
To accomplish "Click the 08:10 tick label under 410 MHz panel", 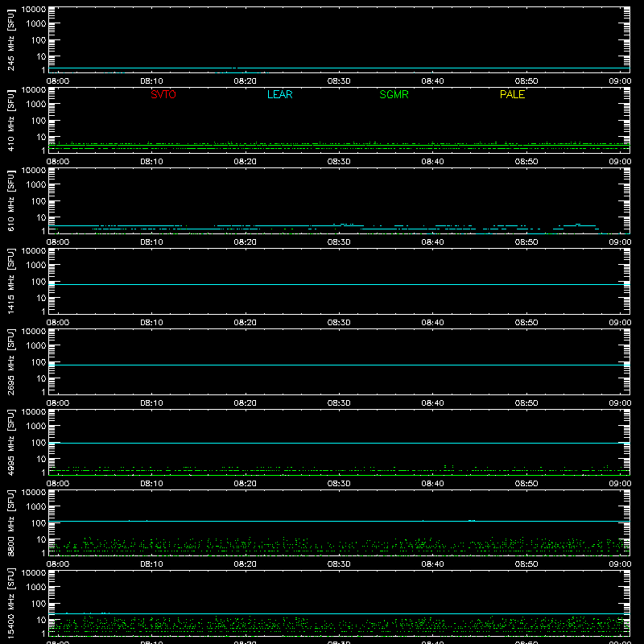I will tap(151, 162).
